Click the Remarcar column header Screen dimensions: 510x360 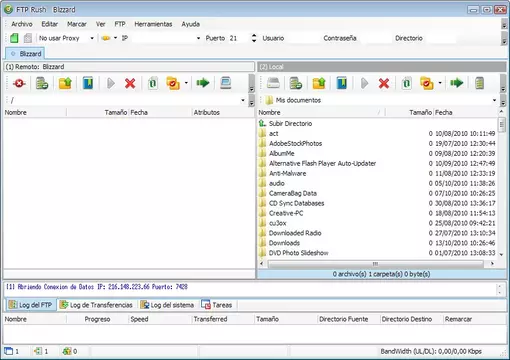pos(474,319)
